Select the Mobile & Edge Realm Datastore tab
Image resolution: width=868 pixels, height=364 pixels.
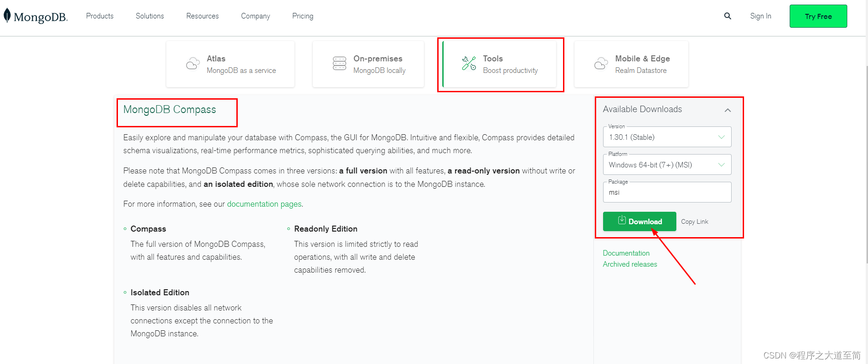[631, 64]
